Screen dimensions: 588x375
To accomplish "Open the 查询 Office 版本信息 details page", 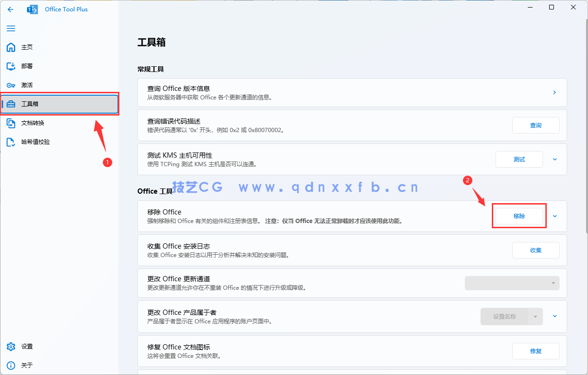I will pos(554,92).
